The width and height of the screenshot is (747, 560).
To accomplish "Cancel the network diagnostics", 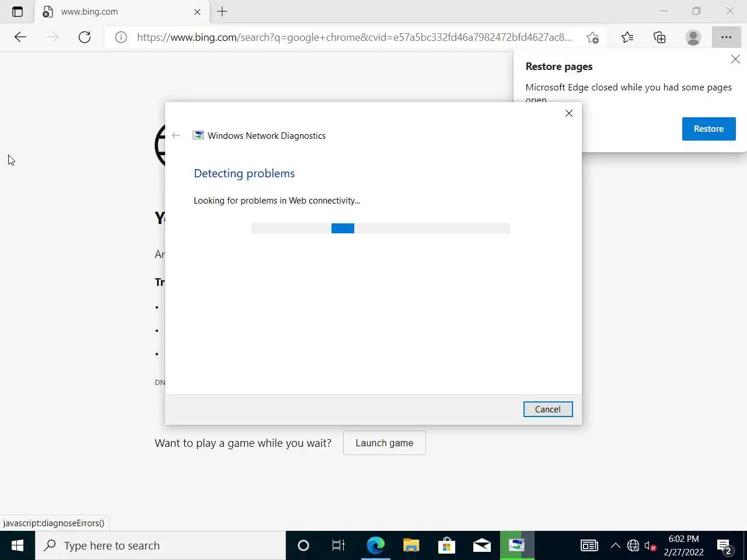I will click(548, 409).
